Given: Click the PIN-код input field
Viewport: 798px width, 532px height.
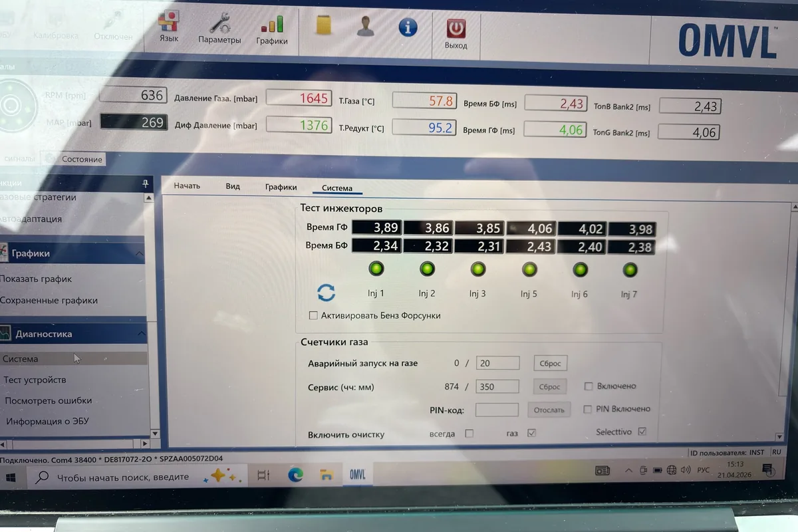Looking at the screenshot, I should tap(497, 410).
